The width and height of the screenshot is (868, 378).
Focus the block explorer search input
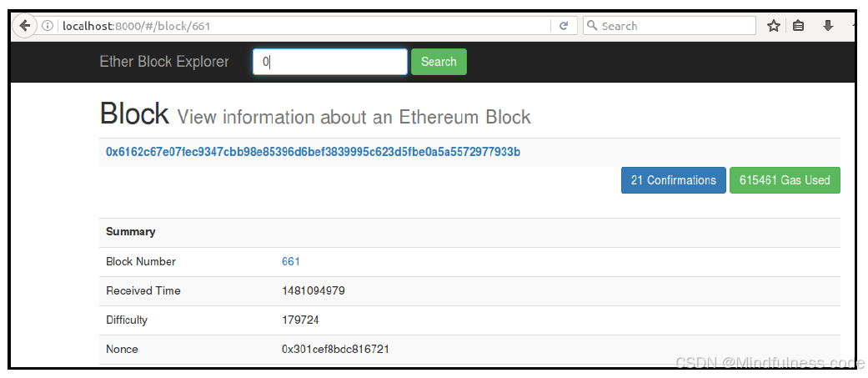[x=330, y=62]
